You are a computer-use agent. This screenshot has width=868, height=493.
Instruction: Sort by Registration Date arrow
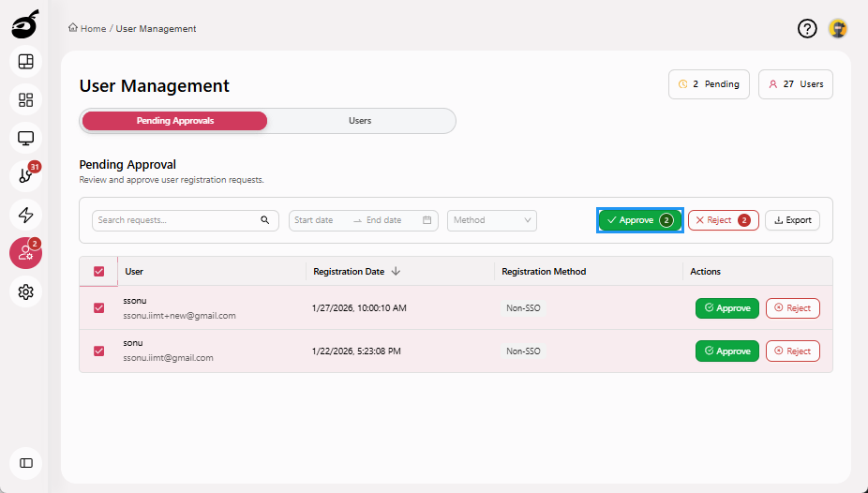tap(396, 271)
